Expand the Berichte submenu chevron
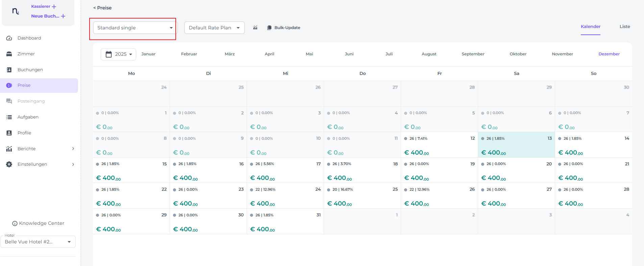Screen dimensions: 644x266 (73, 149)
